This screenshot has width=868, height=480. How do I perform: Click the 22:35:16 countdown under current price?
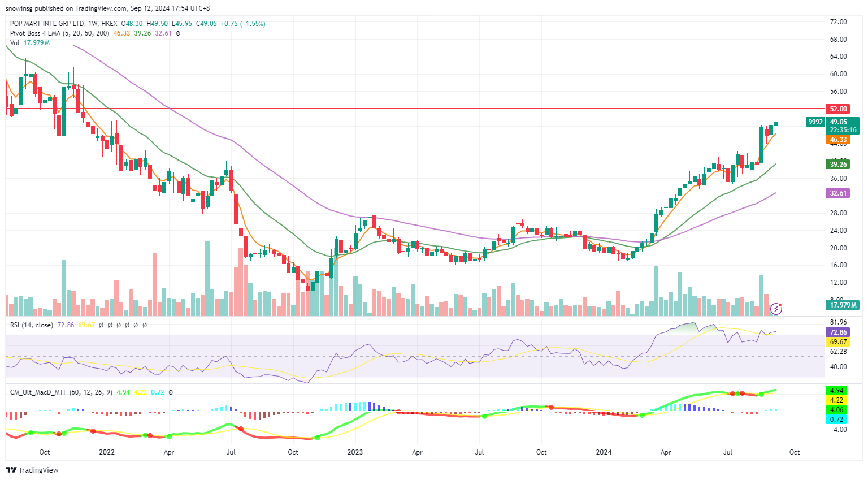[843, 130]
